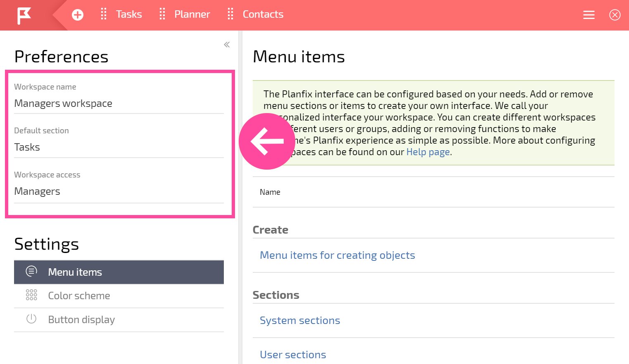Image resolution: width=629 pixels, height=364 pixels.
Task: Open the Tasks section in header
Action: [129, 14]
